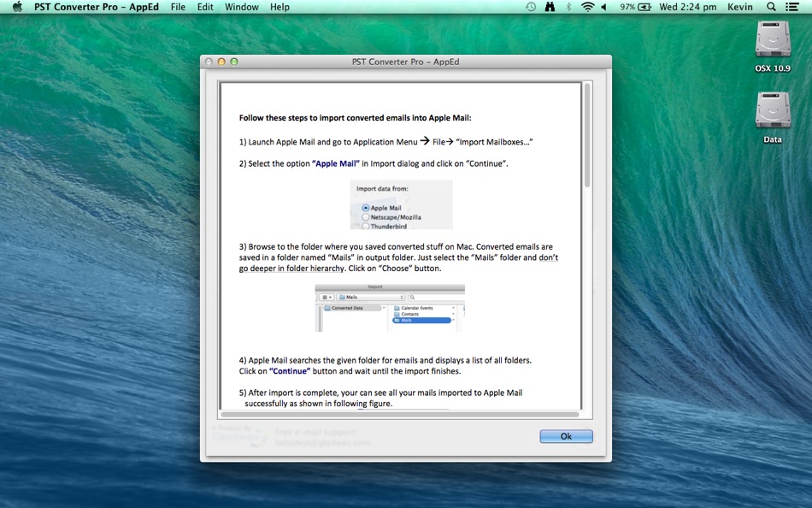Click the red close window button

pyautogui.click(x=209, y=62)
